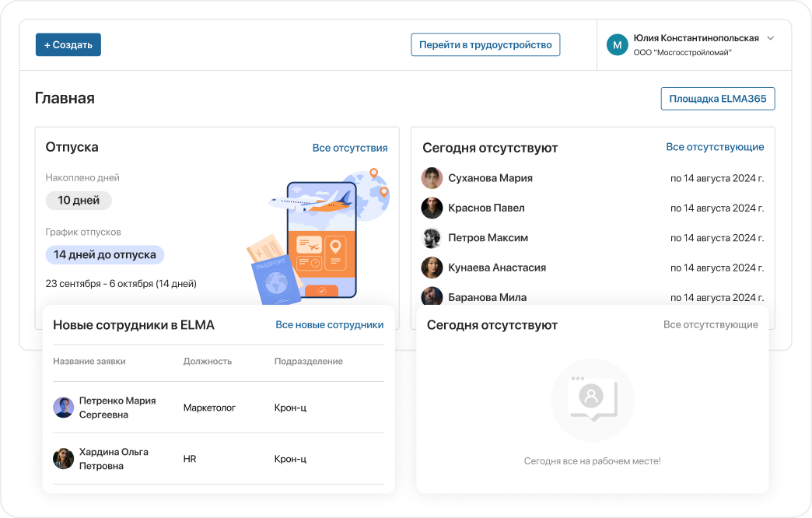Click Петренко Мария Сергеевна's avatar

tap(63, 408)
